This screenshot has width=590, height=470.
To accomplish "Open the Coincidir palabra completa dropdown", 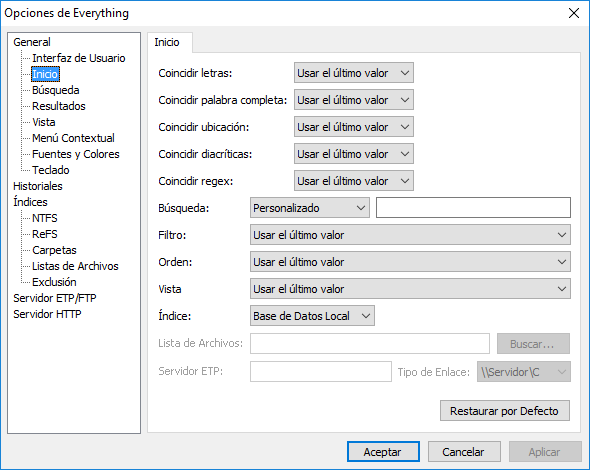I will click(354, 100).
